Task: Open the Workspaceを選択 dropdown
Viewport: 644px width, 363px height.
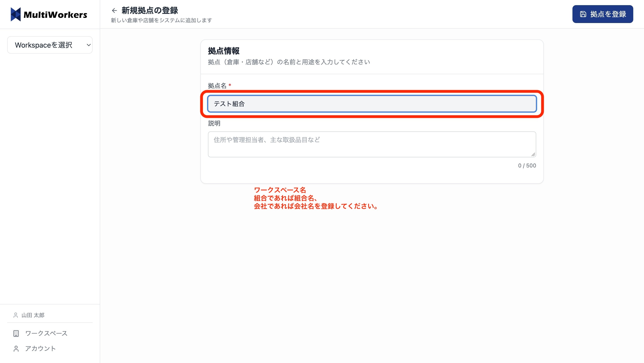Action: tap(50, 45)
